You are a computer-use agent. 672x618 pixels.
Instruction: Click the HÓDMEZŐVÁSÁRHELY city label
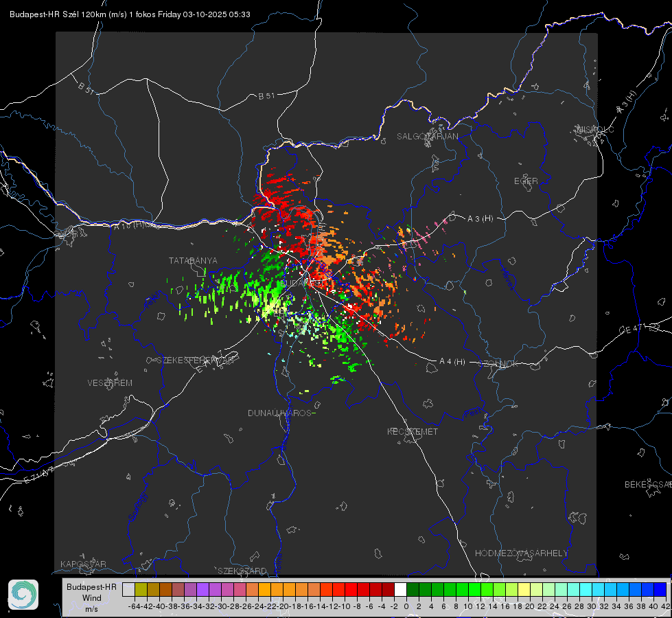coord(522,553)
